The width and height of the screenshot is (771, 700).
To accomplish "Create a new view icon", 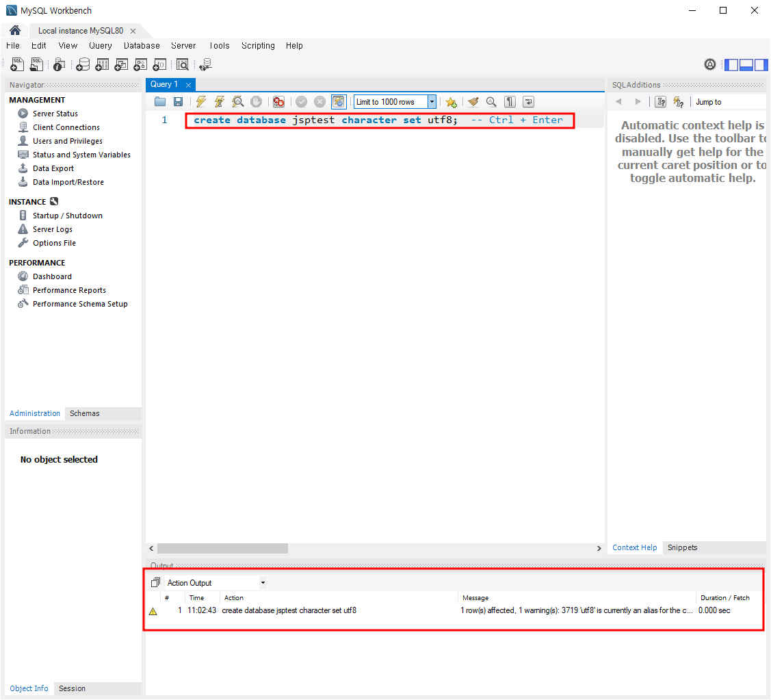I will 121,64.
